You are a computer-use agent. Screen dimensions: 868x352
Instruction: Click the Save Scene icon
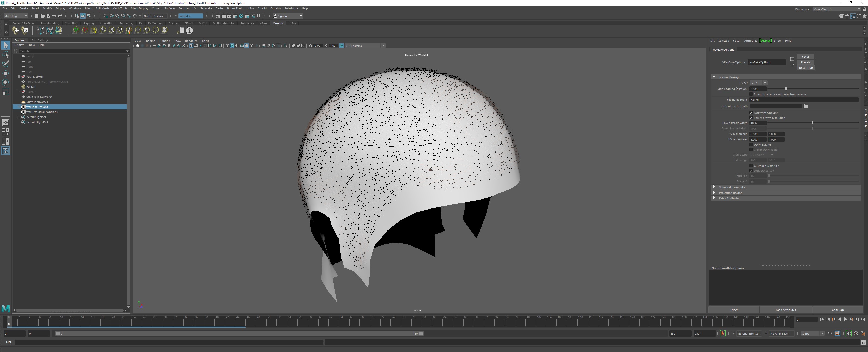[48, 16]
